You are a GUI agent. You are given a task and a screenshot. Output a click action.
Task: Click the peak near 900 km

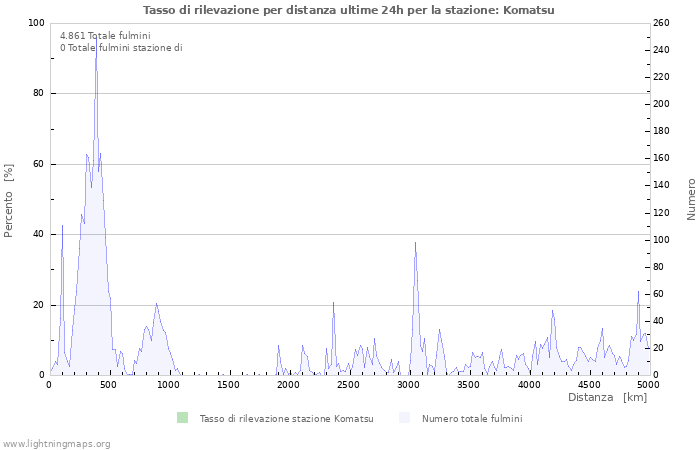tap(156, 305)
